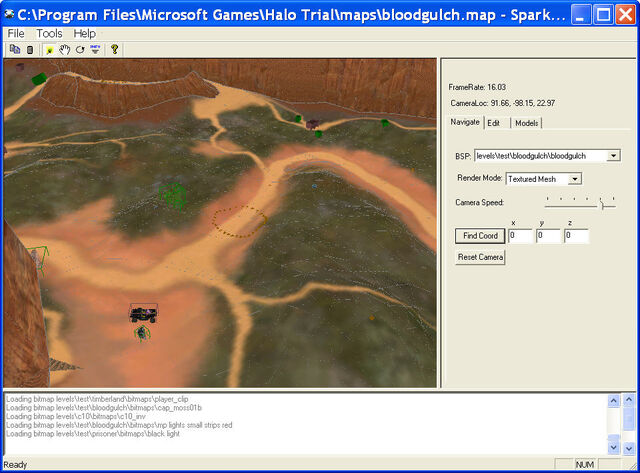Click the Ready status bar text
640x473 pixels.
(x=15, y=464)
